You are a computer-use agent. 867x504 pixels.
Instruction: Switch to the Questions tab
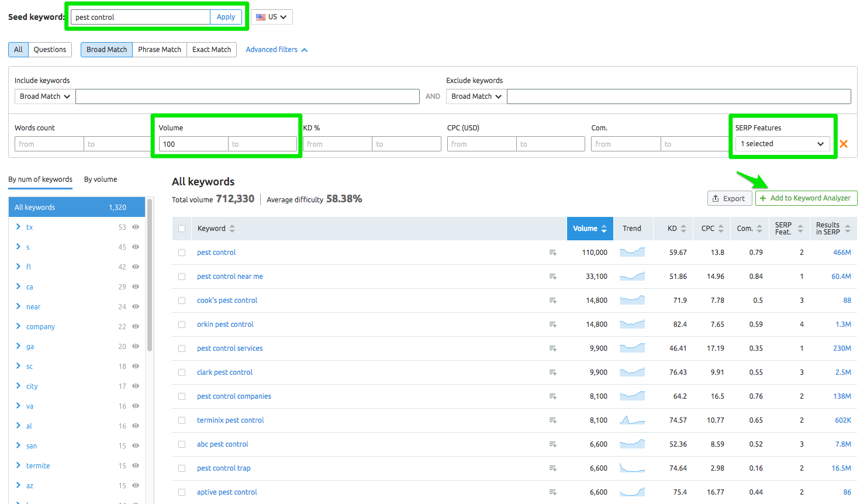pos(50,49)
